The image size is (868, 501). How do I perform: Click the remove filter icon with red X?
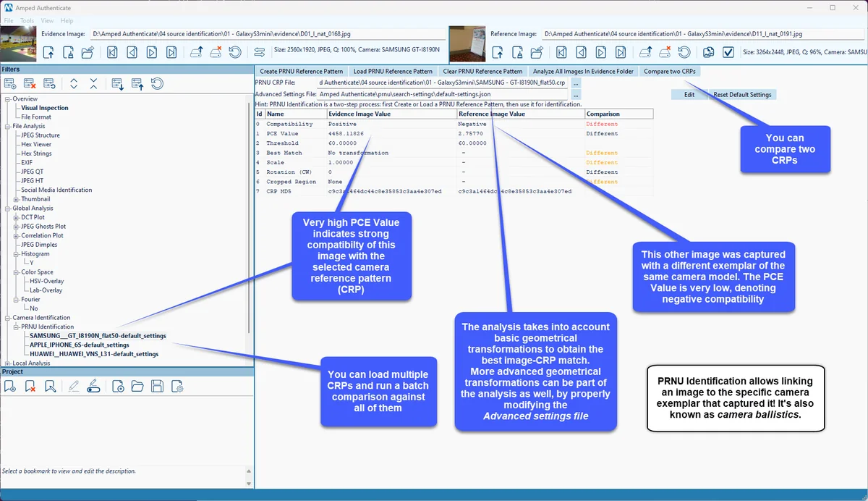30,83
